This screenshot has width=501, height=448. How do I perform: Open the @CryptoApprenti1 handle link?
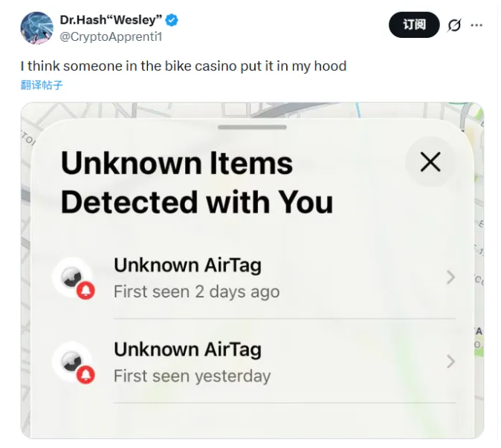click(x=111, y=36)
